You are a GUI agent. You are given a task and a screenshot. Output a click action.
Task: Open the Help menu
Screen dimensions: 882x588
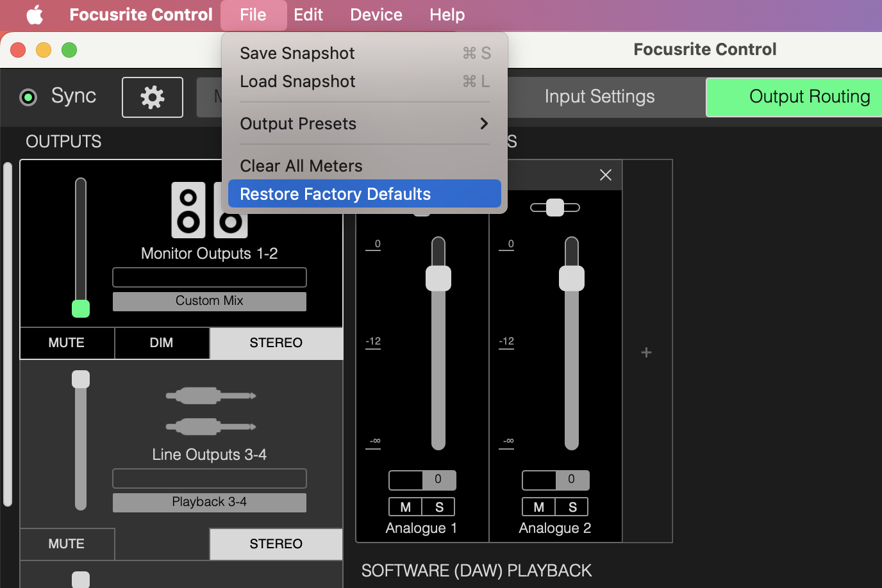(x=447, y=15)
